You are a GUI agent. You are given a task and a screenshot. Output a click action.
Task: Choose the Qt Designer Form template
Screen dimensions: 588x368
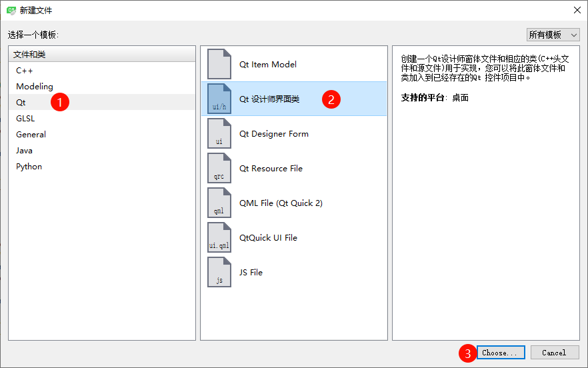[x=294, y=133]
